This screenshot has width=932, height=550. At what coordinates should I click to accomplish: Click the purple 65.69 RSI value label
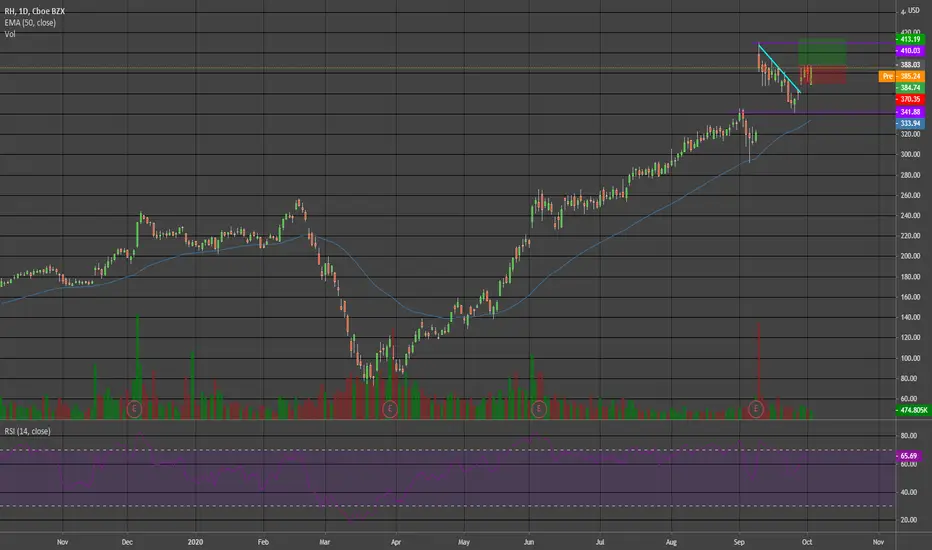point(909,456)
